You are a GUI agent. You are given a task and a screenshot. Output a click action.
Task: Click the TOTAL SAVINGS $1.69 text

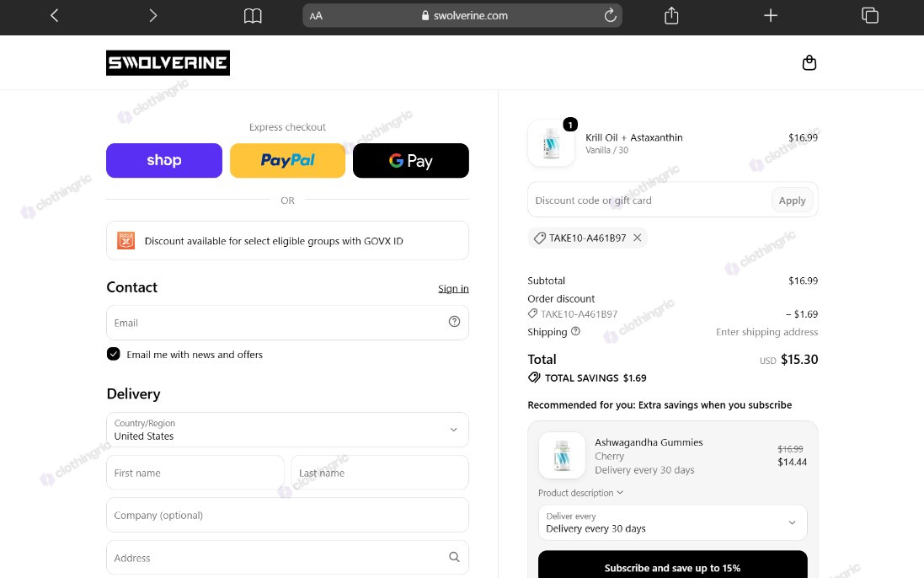pyautogui.click(x=596, y=377)
